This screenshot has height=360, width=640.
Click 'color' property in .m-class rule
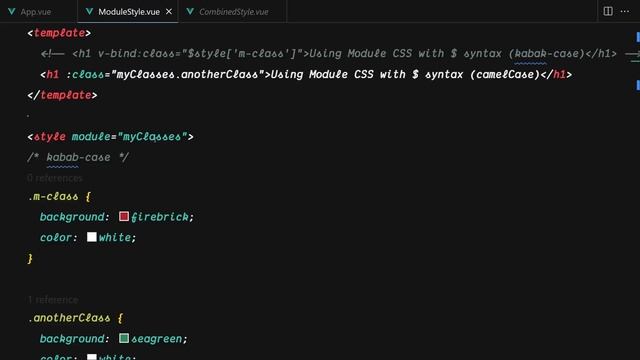(56, 238)
